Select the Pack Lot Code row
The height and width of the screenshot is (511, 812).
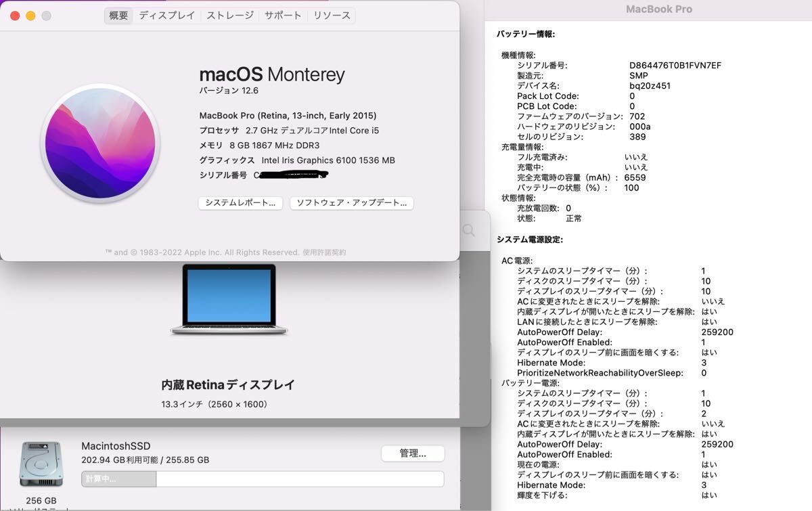576,96
